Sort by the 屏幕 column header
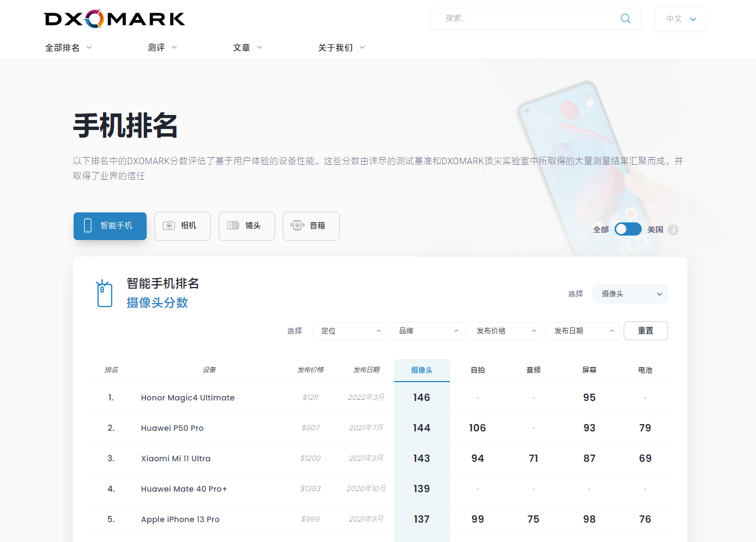Screen dimensions: 756x542 [x=589, y=370]
